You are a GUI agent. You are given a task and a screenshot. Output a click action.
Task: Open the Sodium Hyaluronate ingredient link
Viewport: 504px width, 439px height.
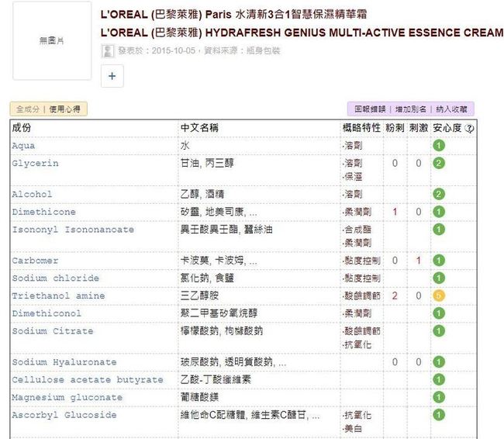64,362
